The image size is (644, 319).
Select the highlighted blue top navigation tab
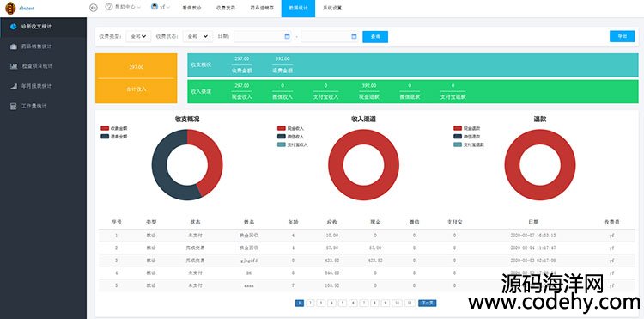[298, 9]
